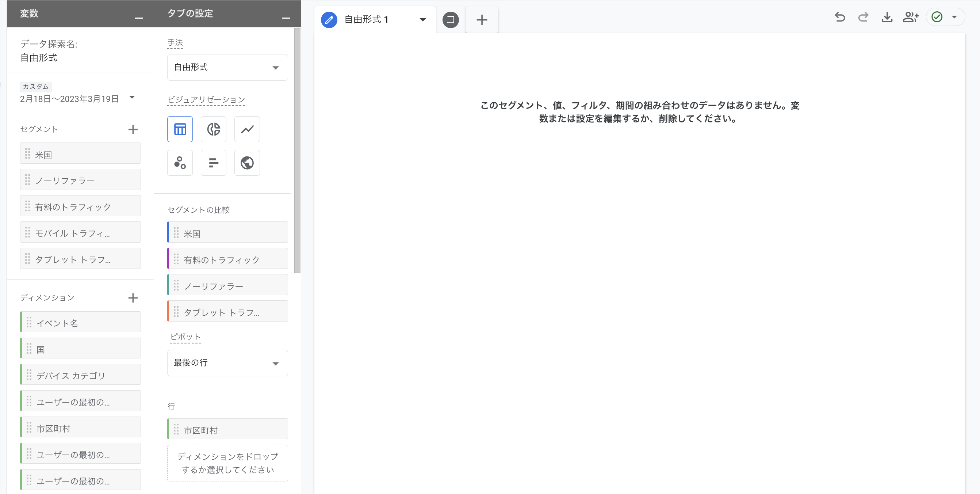Click the redo arrow icon

[x=863, y=17]
